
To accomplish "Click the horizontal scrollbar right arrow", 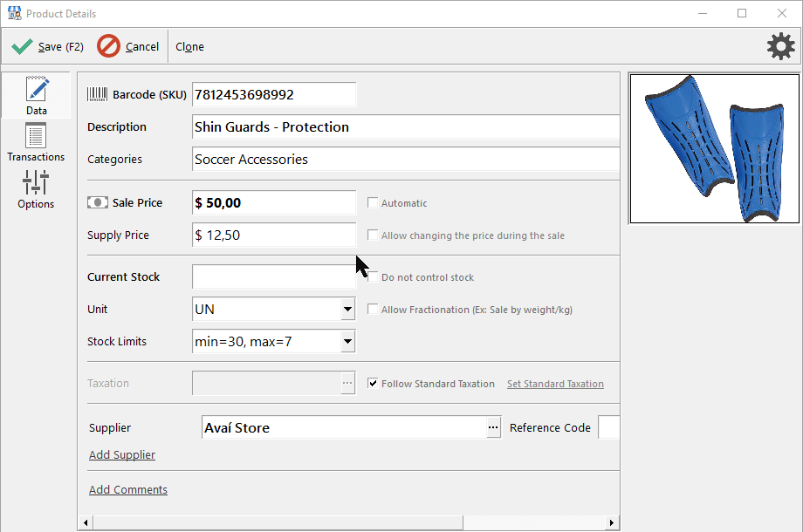I will [x=611, y=522].
